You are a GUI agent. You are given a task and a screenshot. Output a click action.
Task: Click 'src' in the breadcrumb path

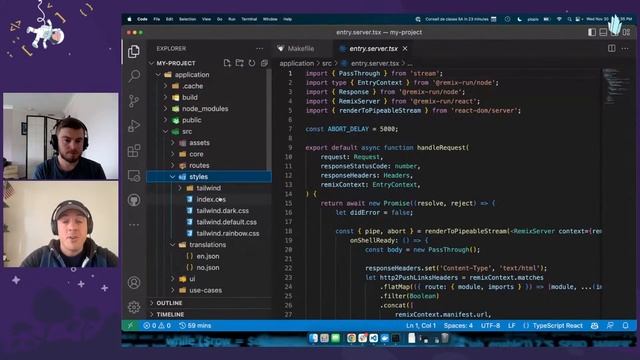(x=327, y=63)
